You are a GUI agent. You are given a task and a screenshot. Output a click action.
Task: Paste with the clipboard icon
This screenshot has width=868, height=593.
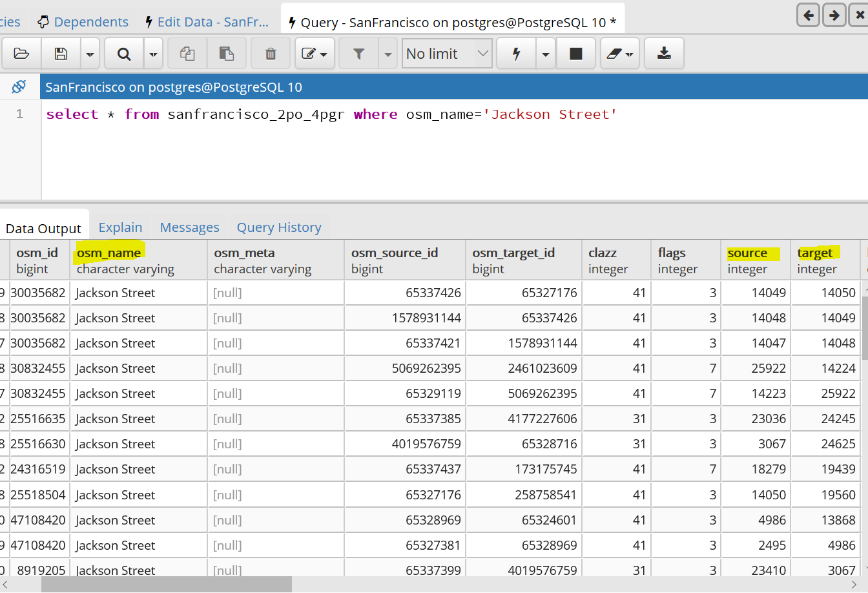coord(226,54)
